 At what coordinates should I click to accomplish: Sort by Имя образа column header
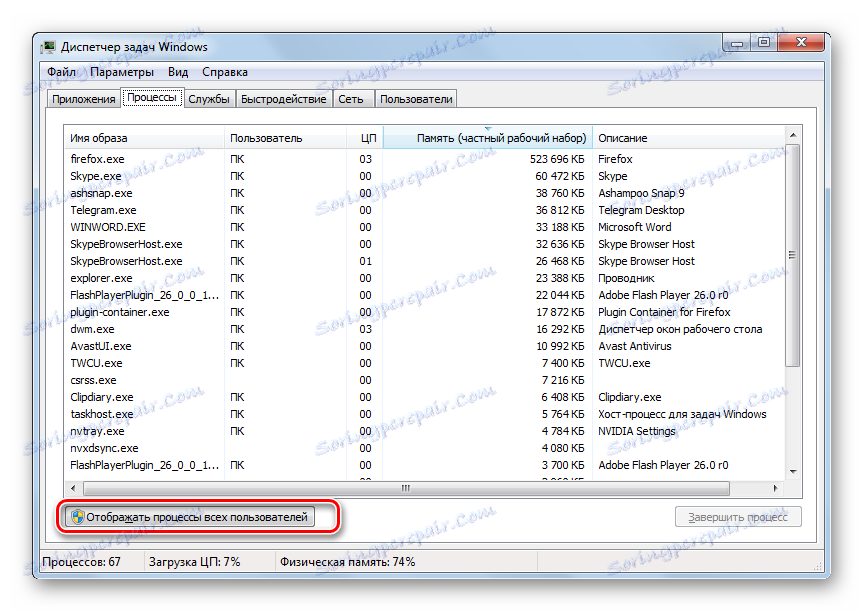(x=144, y=138)
